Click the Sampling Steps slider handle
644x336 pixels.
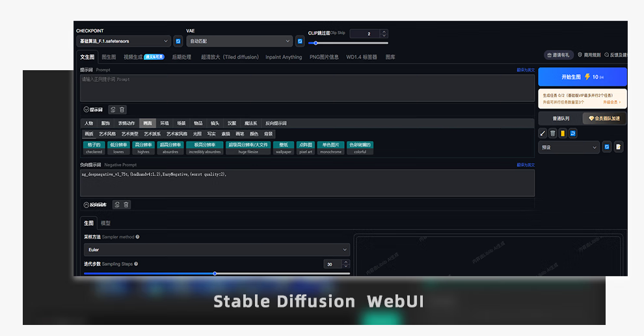click(215, 273)
